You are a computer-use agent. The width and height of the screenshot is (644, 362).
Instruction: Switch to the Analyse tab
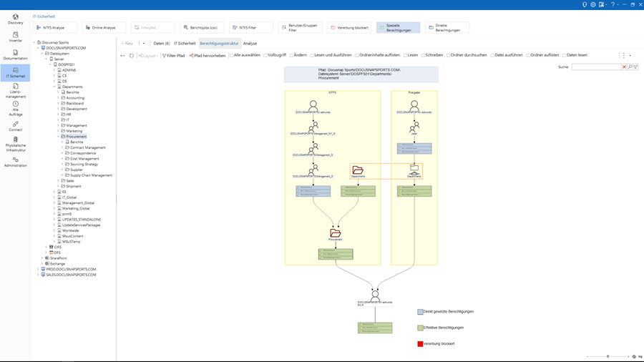coord(250,44)
